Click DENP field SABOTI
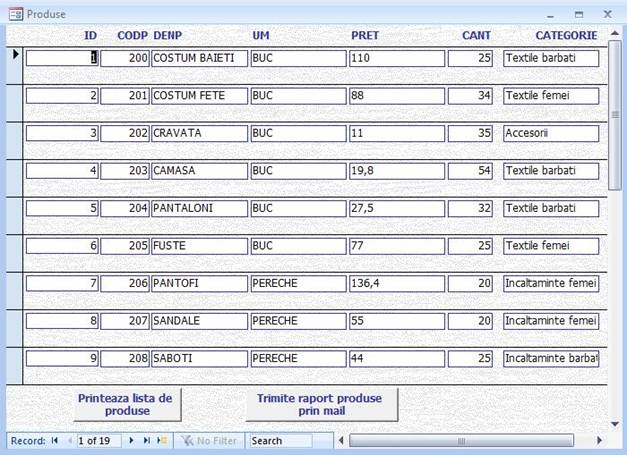Image resolution: width=627 pixels, height=455 pixels. [x=200, y=359]
